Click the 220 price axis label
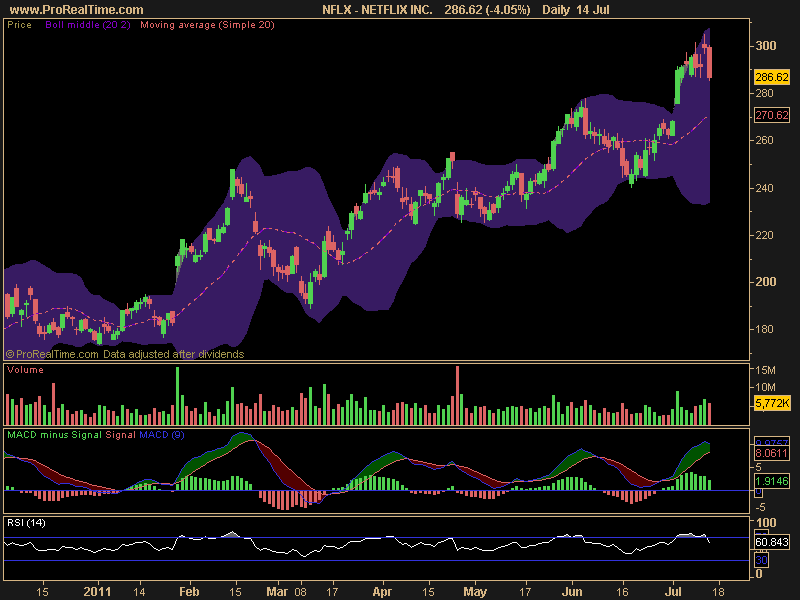 pos(764,235)
